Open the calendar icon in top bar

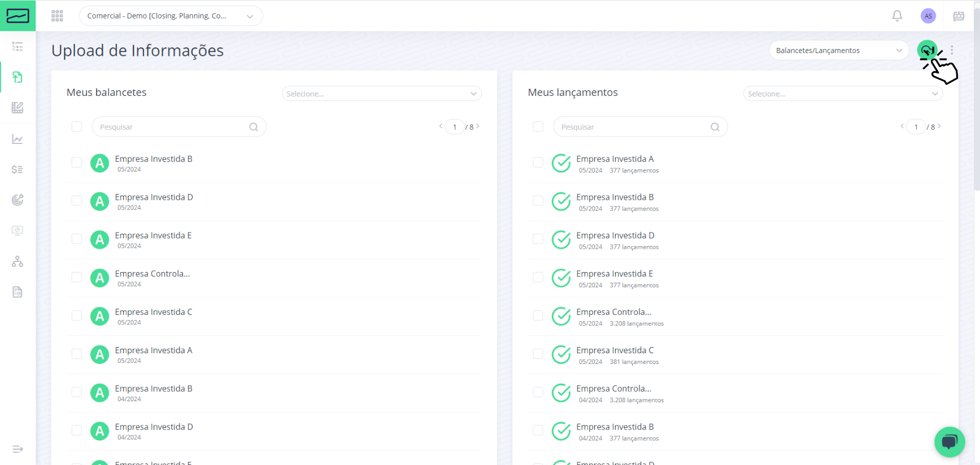tap(959, 16)
